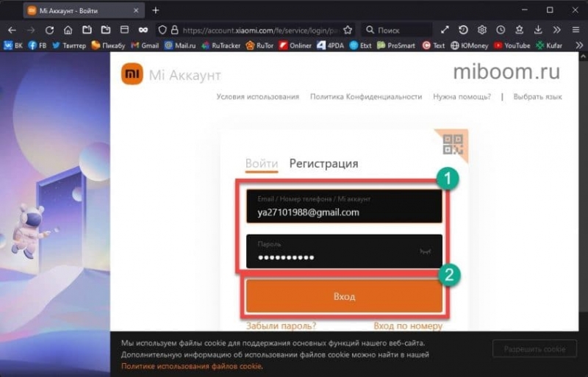Open the Забыли пароль? link
Viewport: 588px width, 377px height.
(x=281, y=326)
